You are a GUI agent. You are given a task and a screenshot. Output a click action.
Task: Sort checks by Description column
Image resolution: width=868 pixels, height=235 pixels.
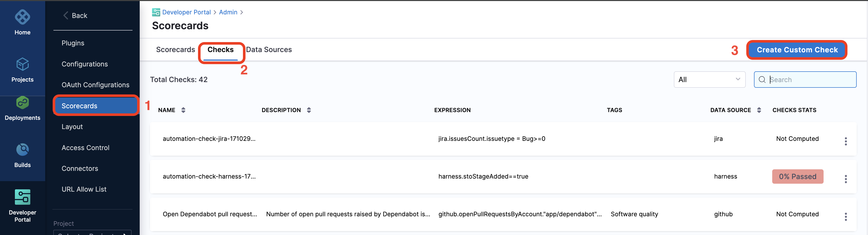[x=309, y=110]
